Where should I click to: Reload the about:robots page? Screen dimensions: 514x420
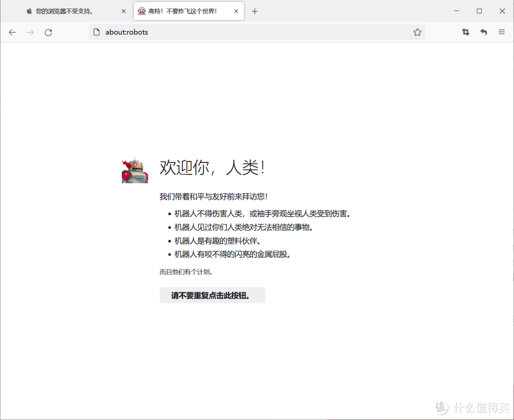[x=48, y=32]
